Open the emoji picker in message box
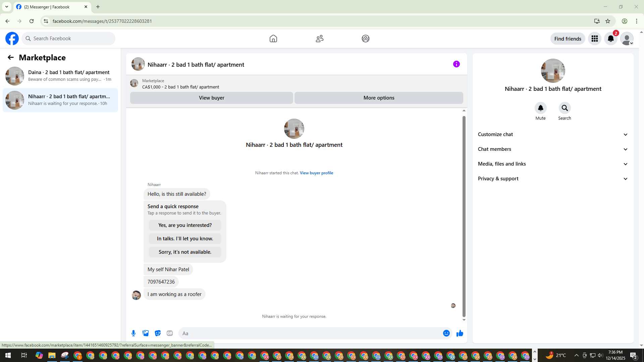The height and width of the screenshot is (362, 644). coord(446,333)
